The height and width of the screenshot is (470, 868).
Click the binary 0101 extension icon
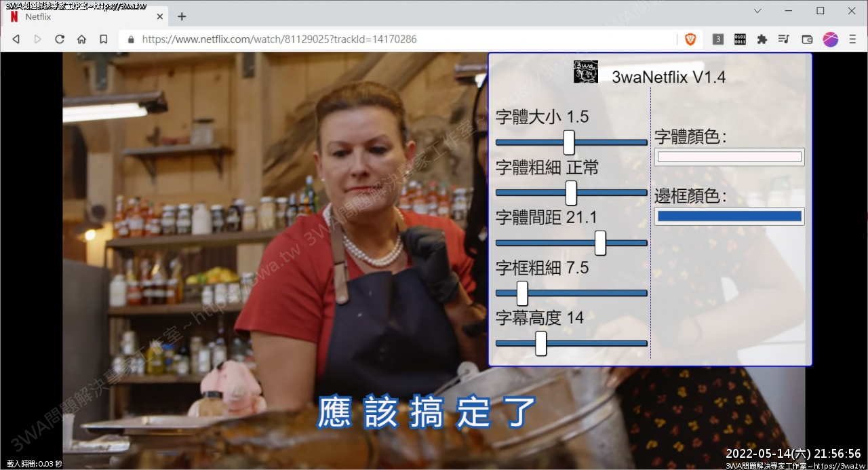[x=740, y=39]
